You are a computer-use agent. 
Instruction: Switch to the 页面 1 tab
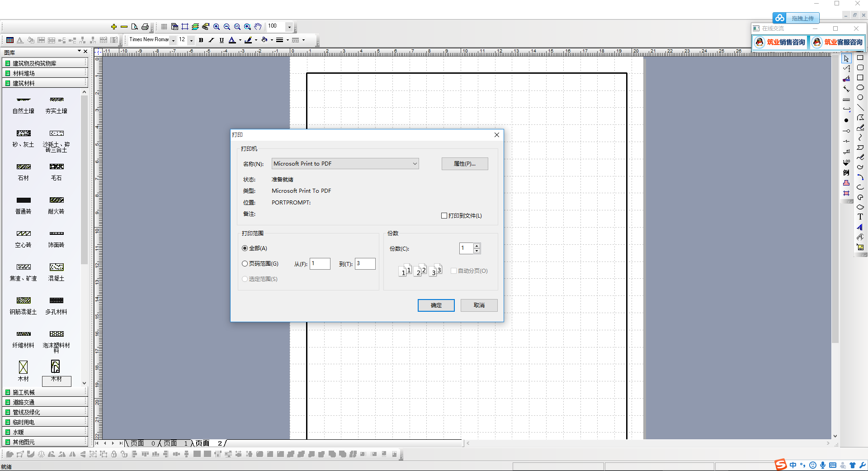point(175,443)
